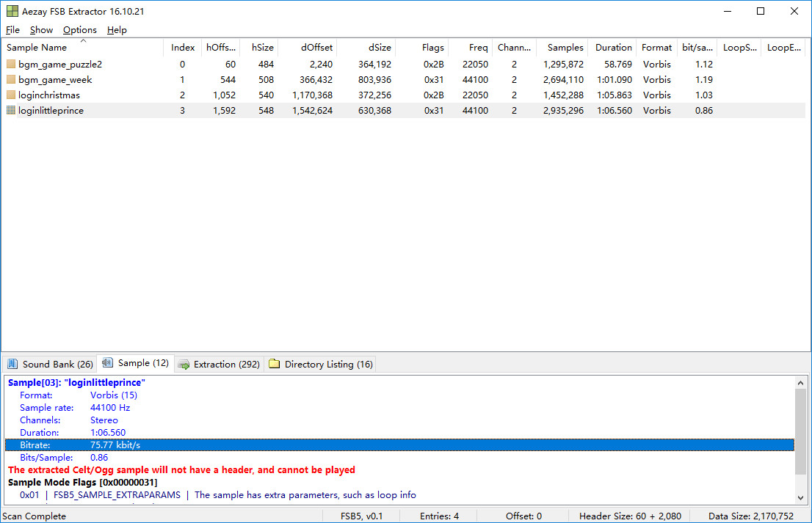Click the 803,936 dSize cell
812x523 pixels.
(x=375, y=80)
